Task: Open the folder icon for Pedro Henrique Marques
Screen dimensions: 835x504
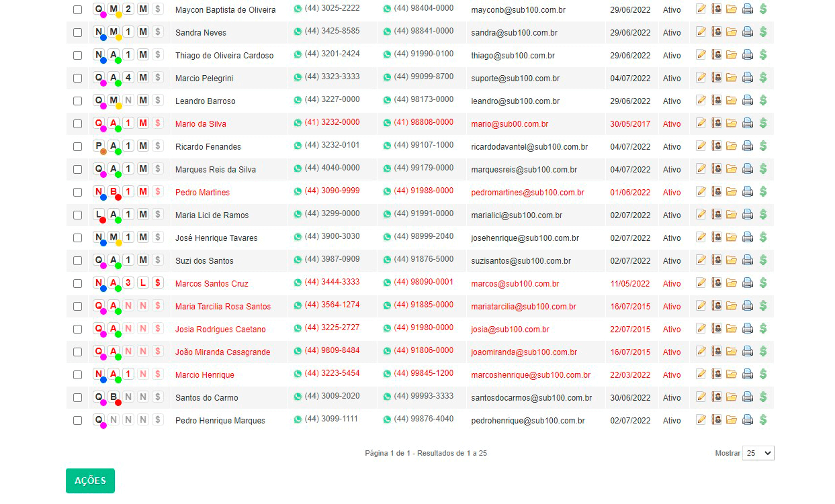Action: point(731,420)
